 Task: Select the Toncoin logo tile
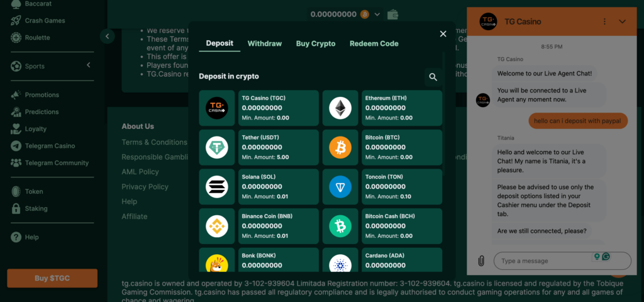point(340,187)
